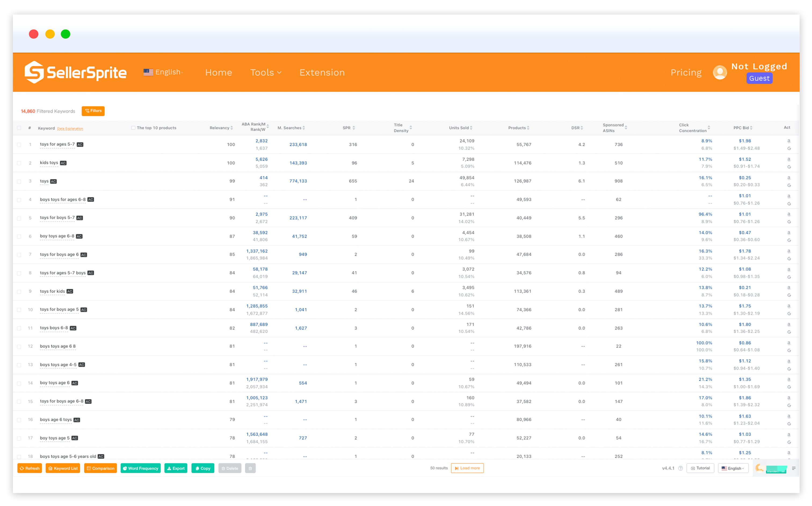Open the hamburger menu icon at bottom right
Screen dimensions: 812x506
tap(793, 468)
